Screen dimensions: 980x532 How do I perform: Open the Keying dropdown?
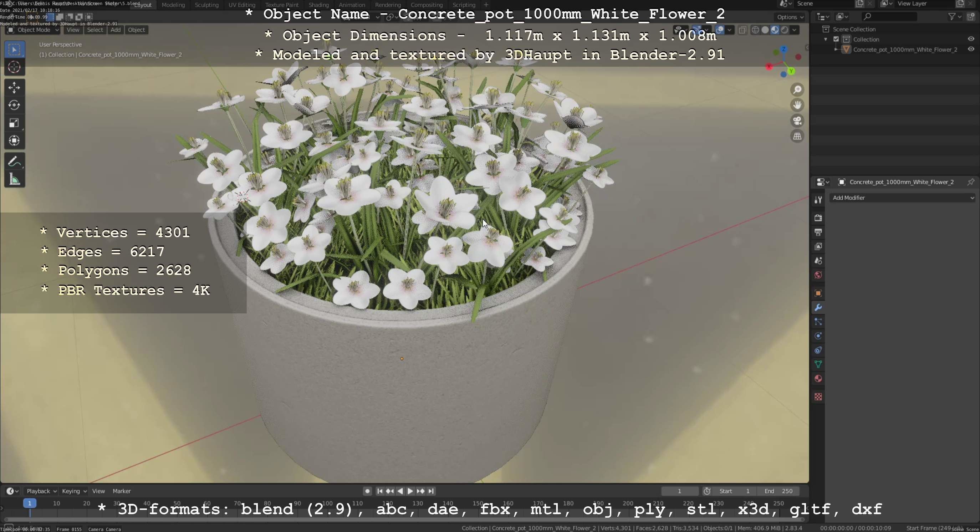tap(74, 491)
